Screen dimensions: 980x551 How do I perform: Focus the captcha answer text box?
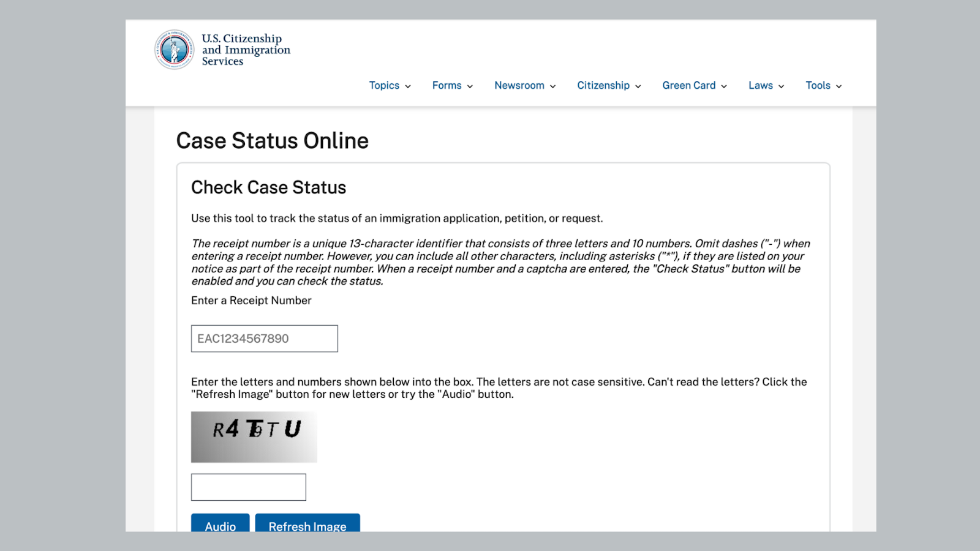click(x=249, y=487)
